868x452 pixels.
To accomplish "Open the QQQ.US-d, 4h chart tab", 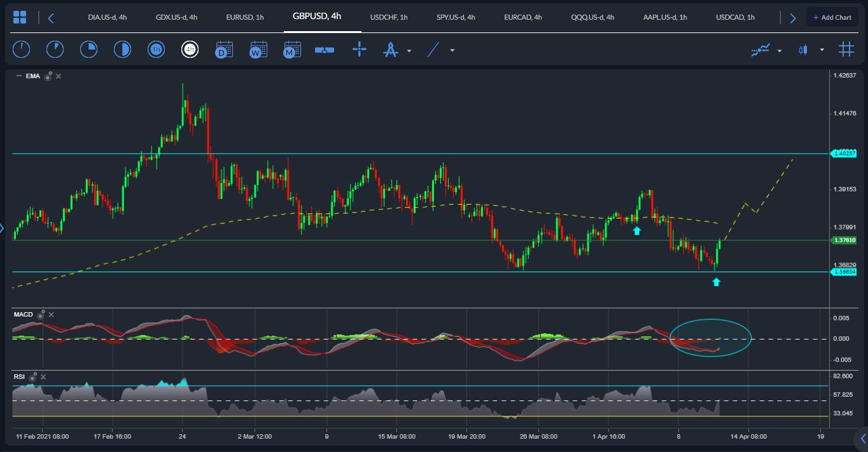I will pyautogui.click(x=592, y=17).
